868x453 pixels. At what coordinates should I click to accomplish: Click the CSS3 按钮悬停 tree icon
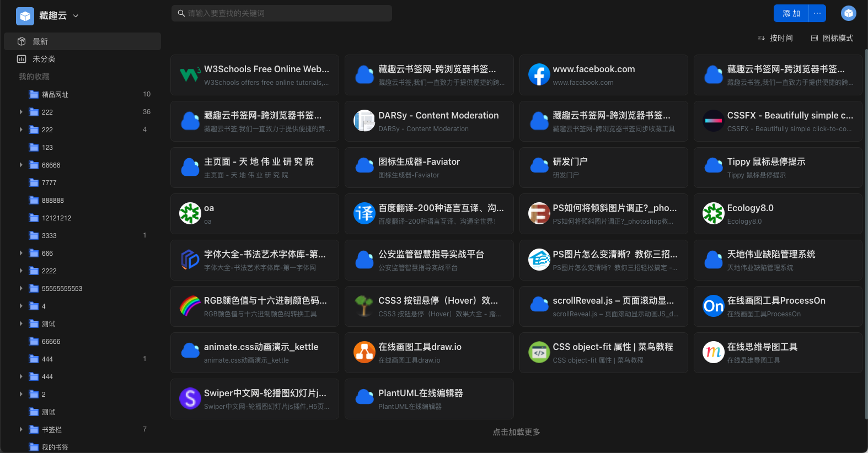[365, 306]
